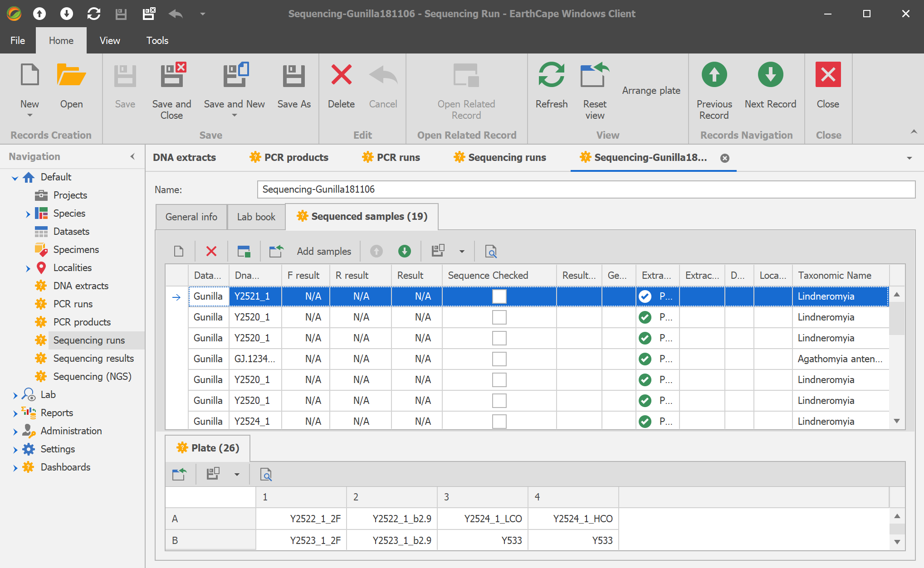
Task: Expand the Species tree node
Action: click(x=28, y=214)
